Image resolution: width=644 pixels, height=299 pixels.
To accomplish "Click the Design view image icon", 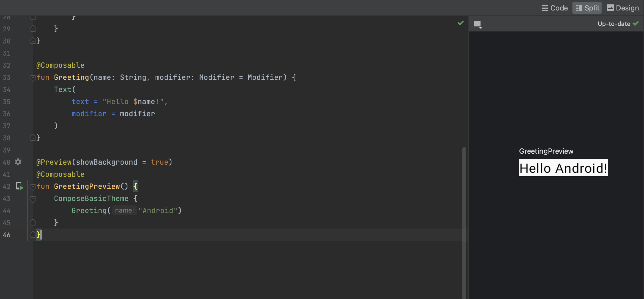I will click(x=610, y=8).
